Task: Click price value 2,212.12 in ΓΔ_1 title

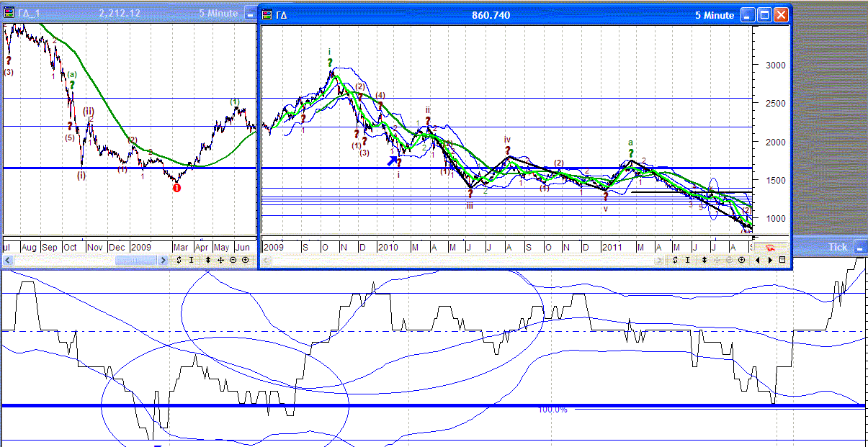Action: [x=121, y=14]
